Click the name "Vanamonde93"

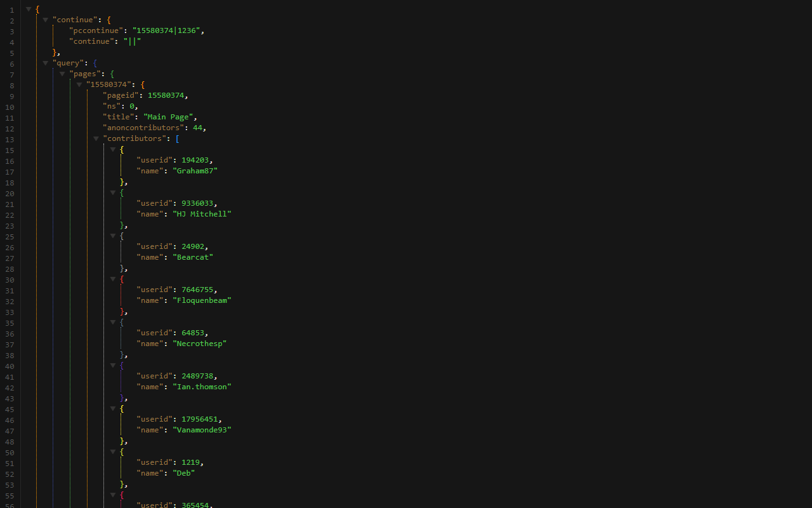[202, 430]
